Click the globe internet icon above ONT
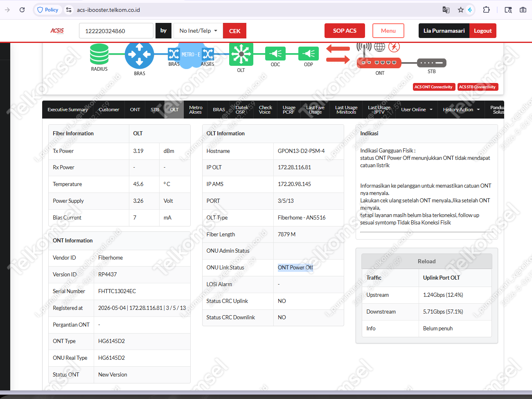This screenshot has height=399, width=532. coord(380,47)
